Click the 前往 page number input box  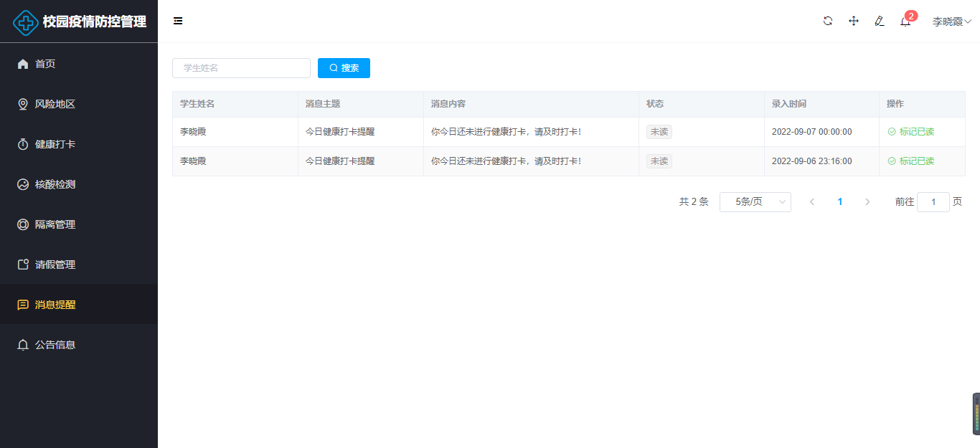point(933,202)
